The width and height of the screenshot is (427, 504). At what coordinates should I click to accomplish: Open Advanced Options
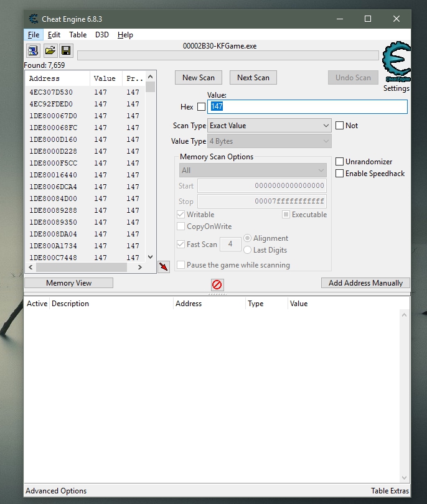point(56,491)
